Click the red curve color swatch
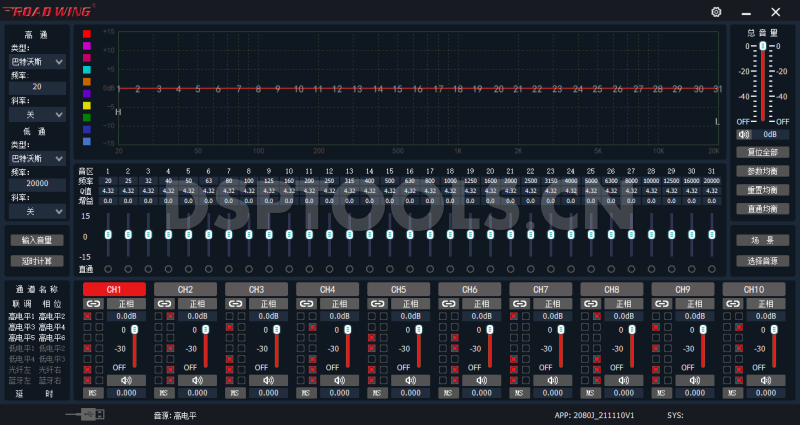The height and width of the screenshot is (425, 800). (87, 33)
